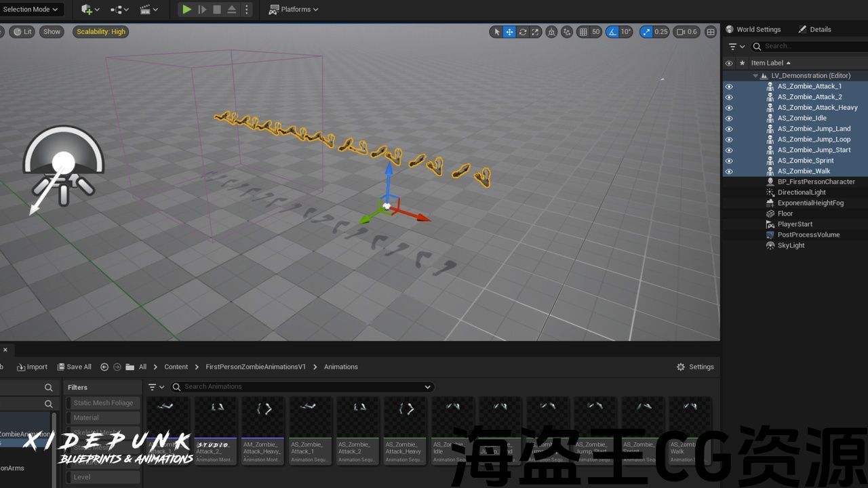Screen dimensions: 868x488
Task: Click the Eject button in toolbar
Action: coord(232,9)
